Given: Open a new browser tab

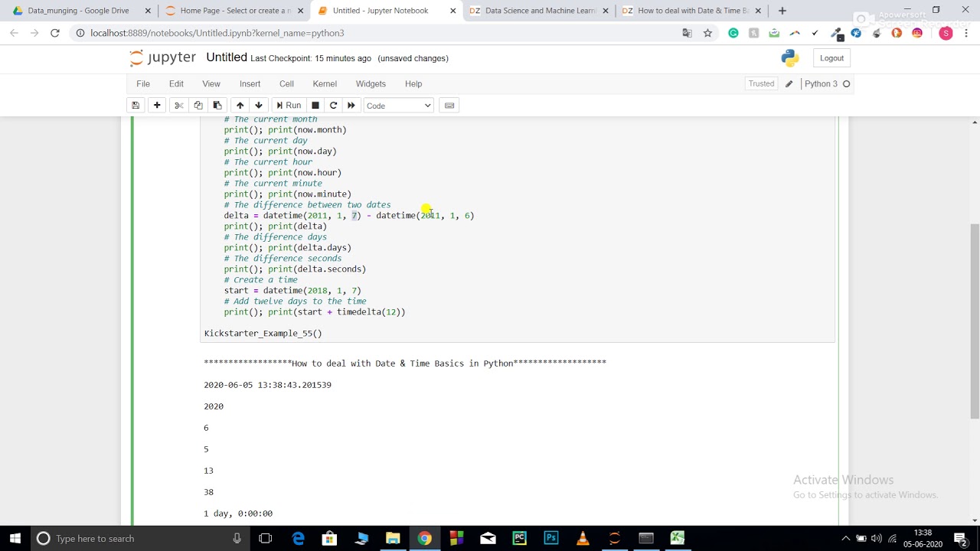Looking at the screenshot, I should coord(782,11).
